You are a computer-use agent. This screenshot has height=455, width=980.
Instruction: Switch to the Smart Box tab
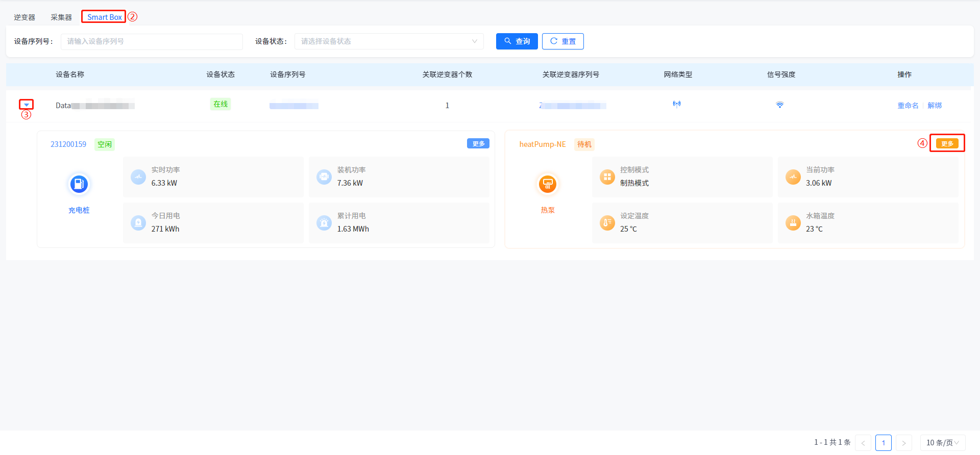click(104, 17)
